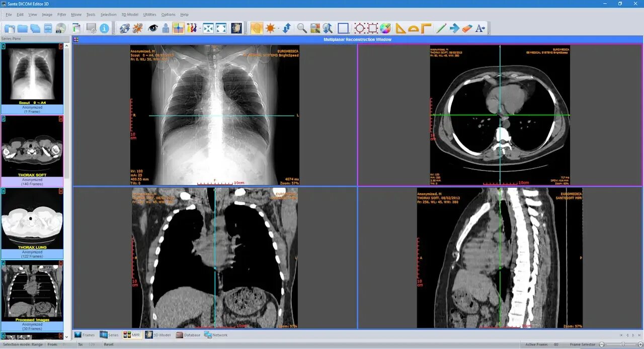Select the blue arrow annotation tool
The image size is (644, 349).
coord(455,28)
